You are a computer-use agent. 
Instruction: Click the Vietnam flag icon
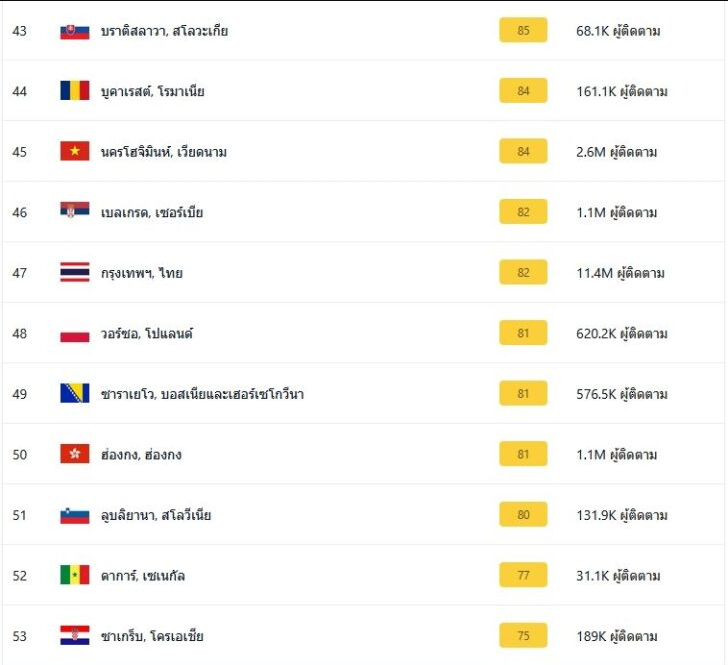(x=75, y=152)
